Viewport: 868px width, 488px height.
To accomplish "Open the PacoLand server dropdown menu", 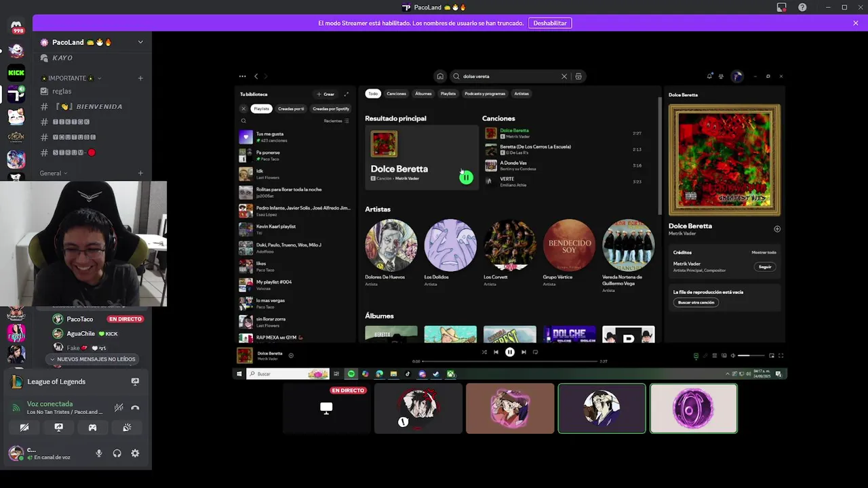I will click(140, 42).
